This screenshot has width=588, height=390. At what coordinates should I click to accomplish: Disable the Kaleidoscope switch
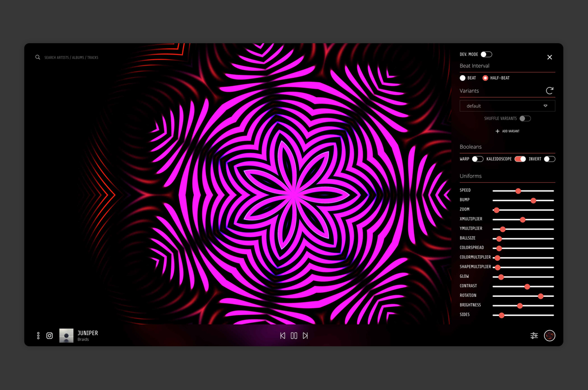(x=520, y=159)
